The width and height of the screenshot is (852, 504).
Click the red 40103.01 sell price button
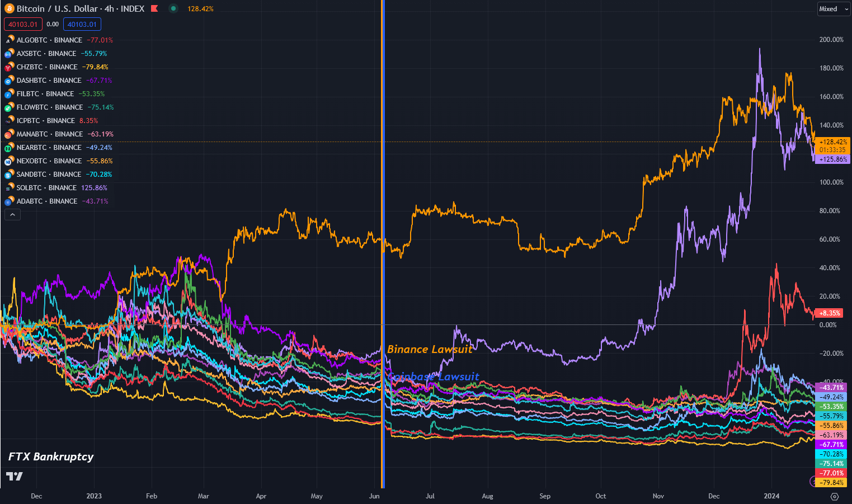(x=23, y=24)
